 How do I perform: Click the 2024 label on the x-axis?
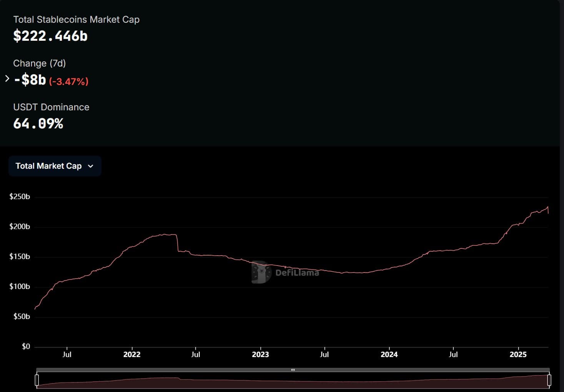click(x=389, y=354)
